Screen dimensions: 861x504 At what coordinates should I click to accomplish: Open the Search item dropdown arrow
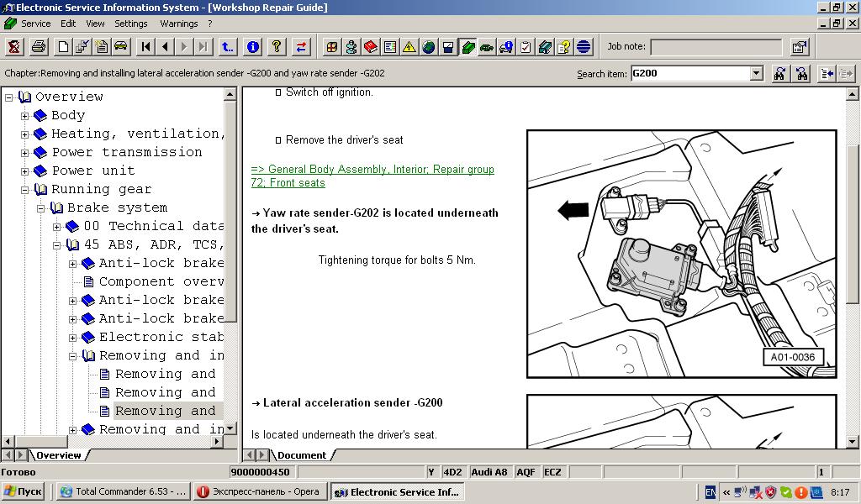[756, 74]
